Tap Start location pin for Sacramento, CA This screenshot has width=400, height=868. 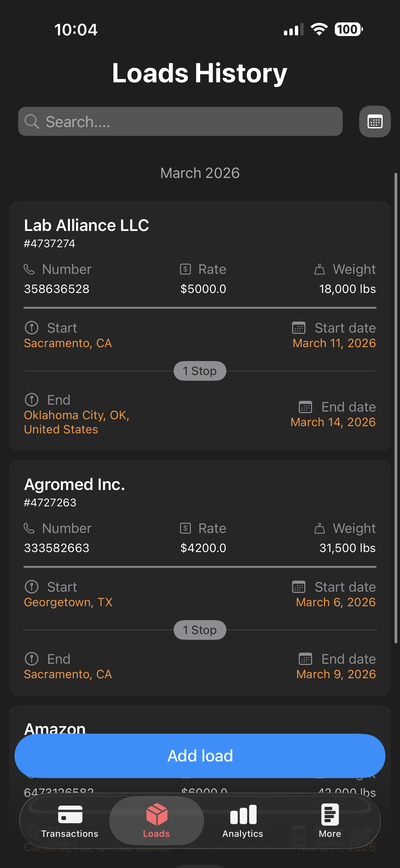[x=32, y=328]
